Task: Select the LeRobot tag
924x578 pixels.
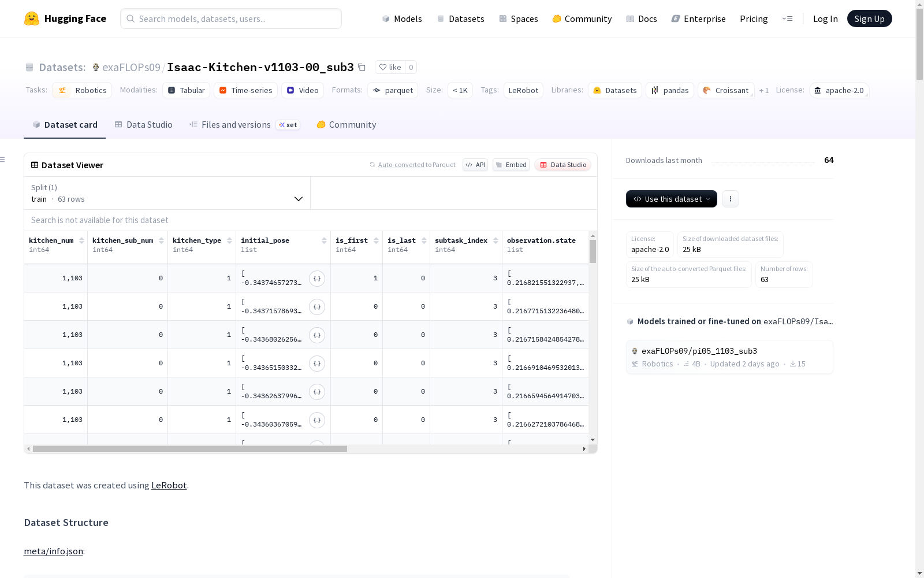Action: click(523, 90)
